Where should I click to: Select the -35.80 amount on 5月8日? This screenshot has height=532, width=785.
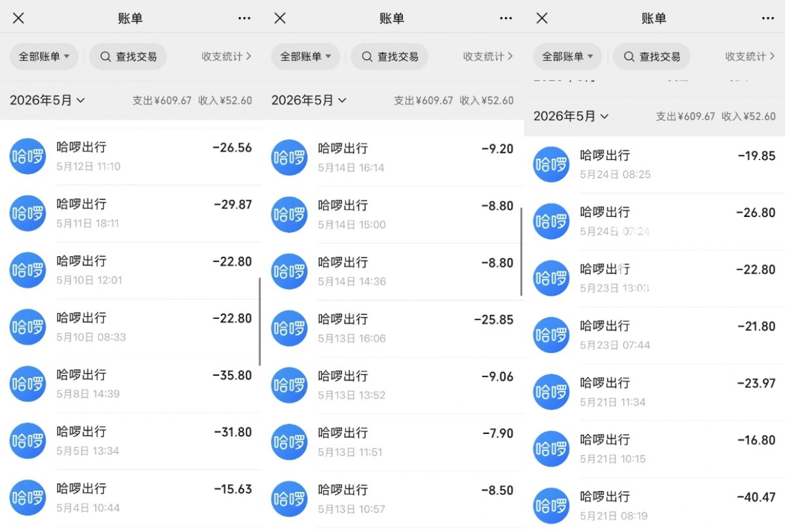pos(232,375)
